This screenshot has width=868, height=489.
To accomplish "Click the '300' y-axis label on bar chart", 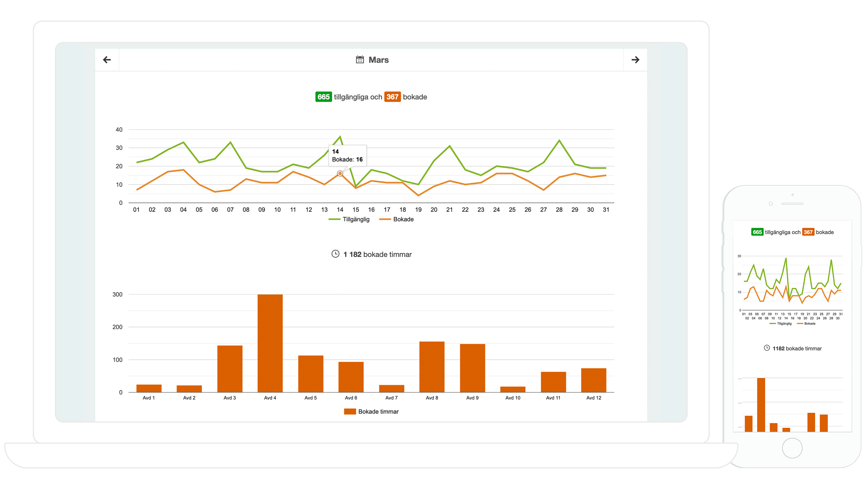I will tap(117, 294).
